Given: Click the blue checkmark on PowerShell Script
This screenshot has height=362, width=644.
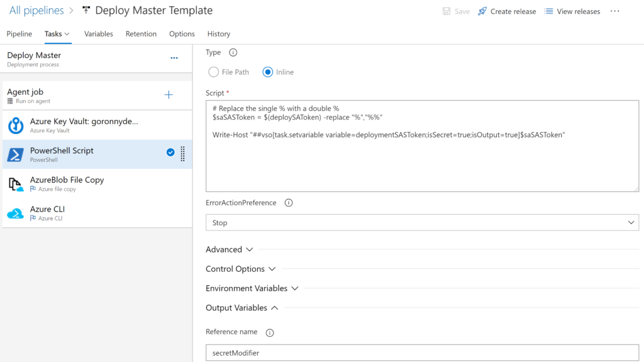Looking at the screenshot, I should coord(170,152).
